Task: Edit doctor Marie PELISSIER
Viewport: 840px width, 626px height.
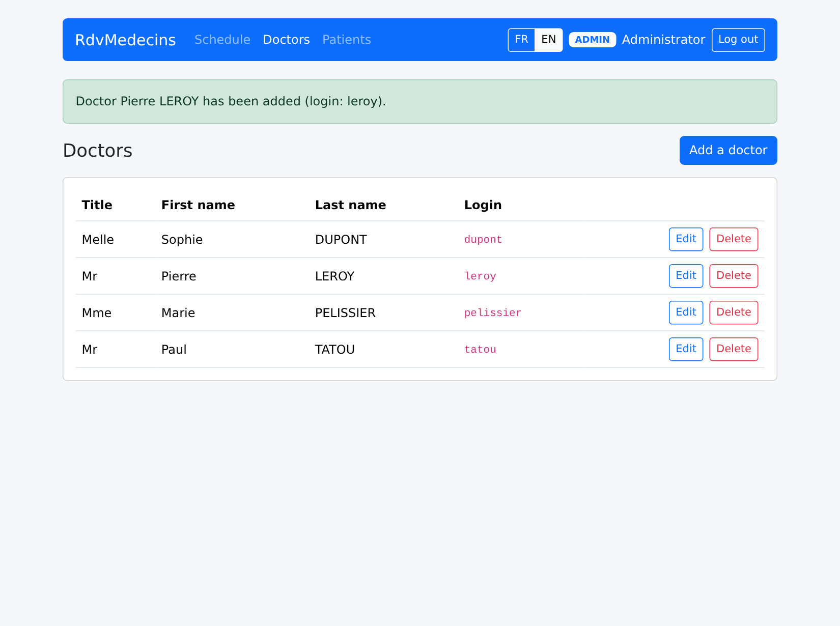Action: 686,312
